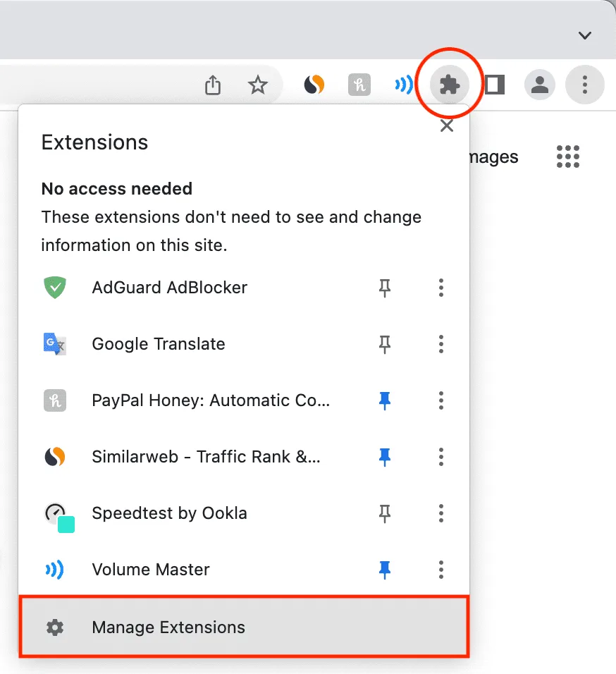
Task: Unpin Volume Master from the toolbar
Action: (384, 570)
